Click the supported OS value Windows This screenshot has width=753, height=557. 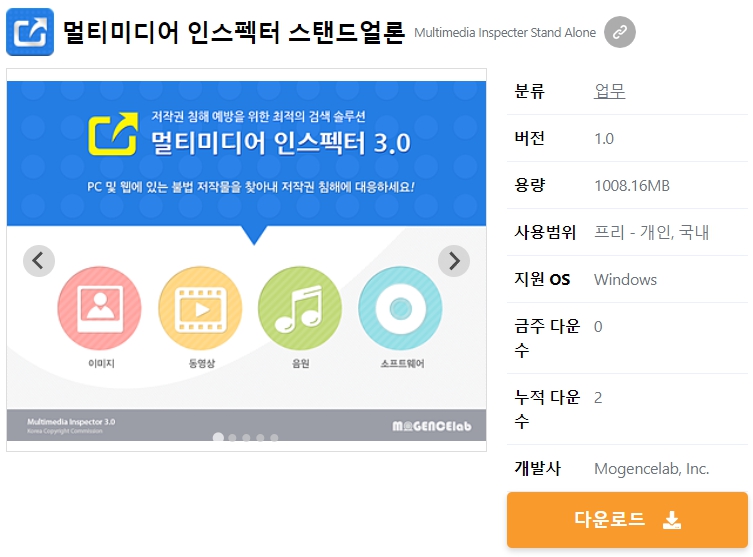click(625, 279)
